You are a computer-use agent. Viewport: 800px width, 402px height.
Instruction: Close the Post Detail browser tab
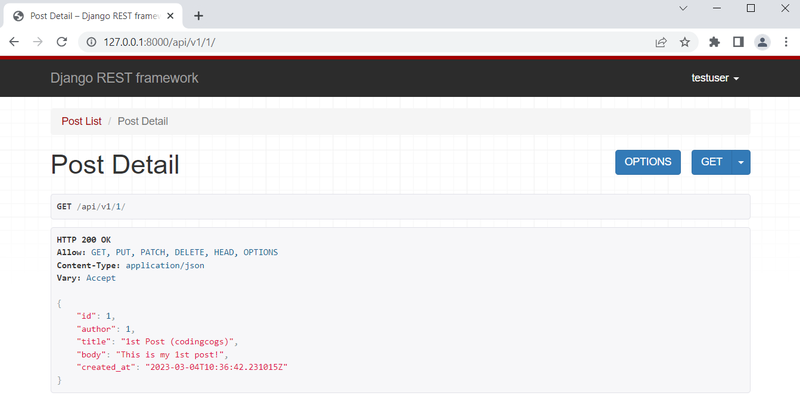click(x=170, y=16)
